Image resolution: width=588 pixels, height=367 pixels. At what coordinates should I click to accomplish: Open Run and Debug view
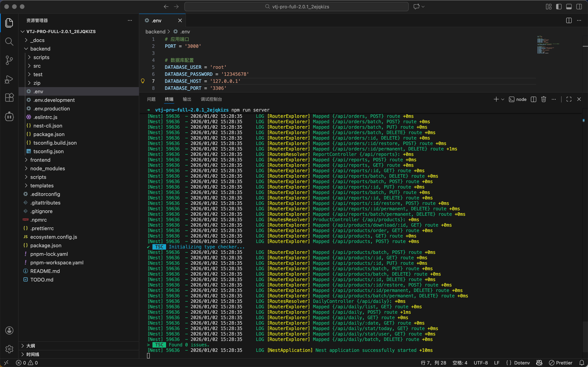coord(9,79)
